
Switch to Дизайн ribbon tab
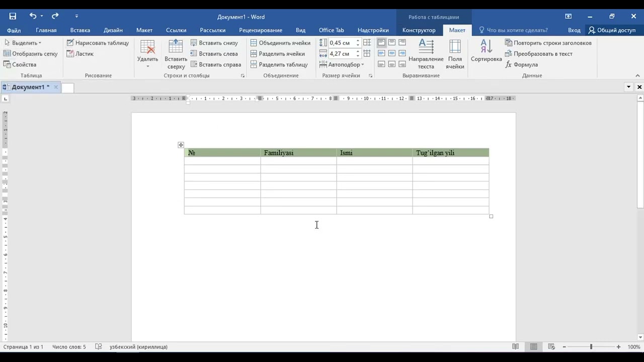(x=113, y=30)
